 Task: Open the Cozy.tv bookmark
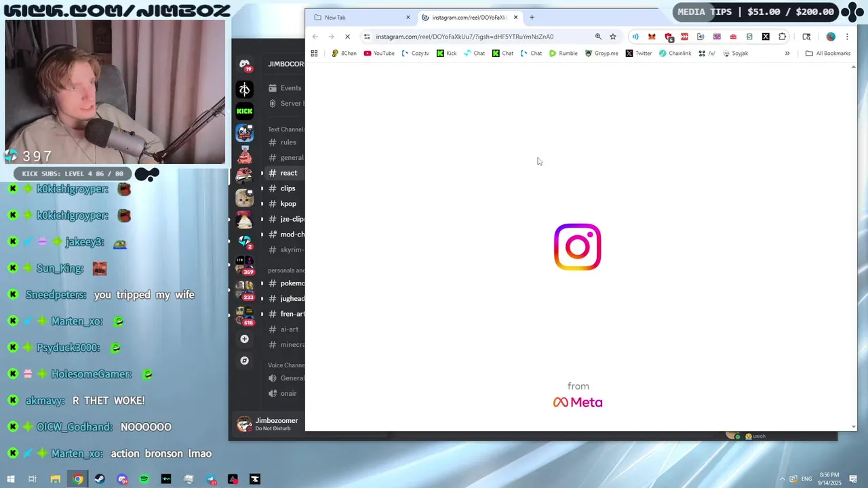(x=415, y=54)
